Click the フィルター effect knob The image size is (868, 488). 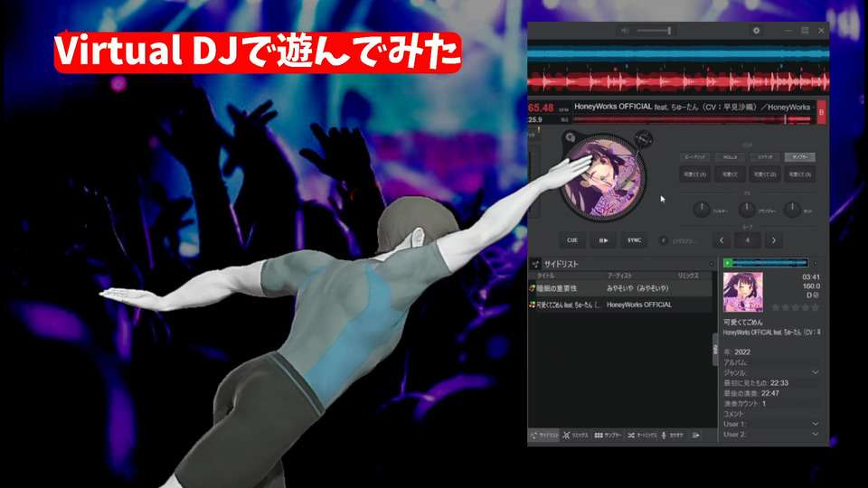coord(702,210)
